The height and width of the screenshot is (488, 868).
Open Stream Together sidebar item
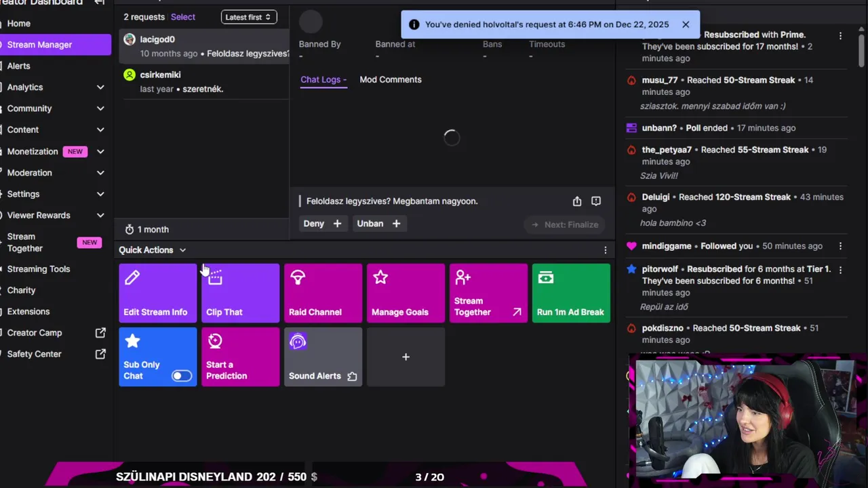(56, 242)
